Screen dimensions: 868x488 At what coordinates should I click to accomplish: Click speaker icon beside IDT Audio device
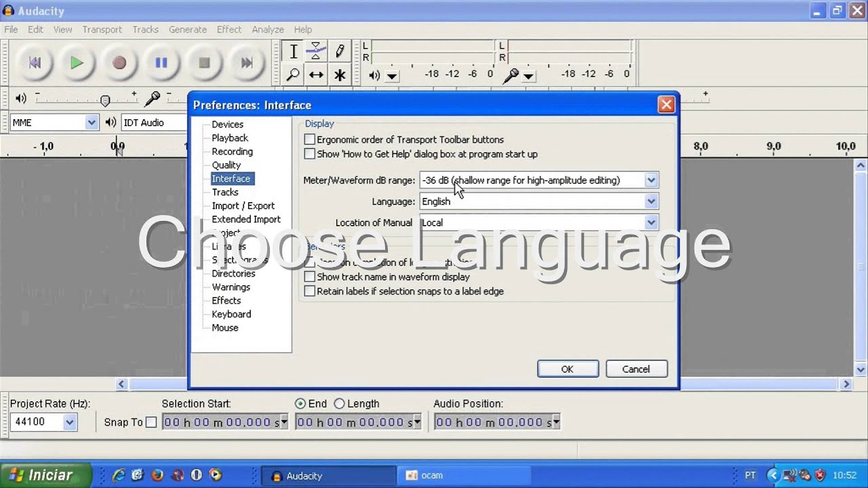click(111, 123)
